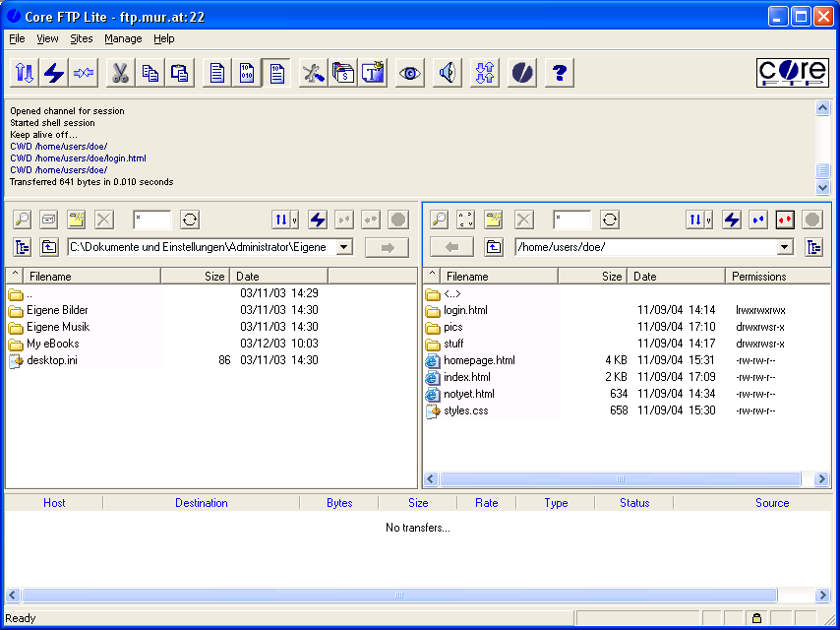Screen dimensions: 840x630
Task: Open the Manage menu
Action: (x=122, y=38)
